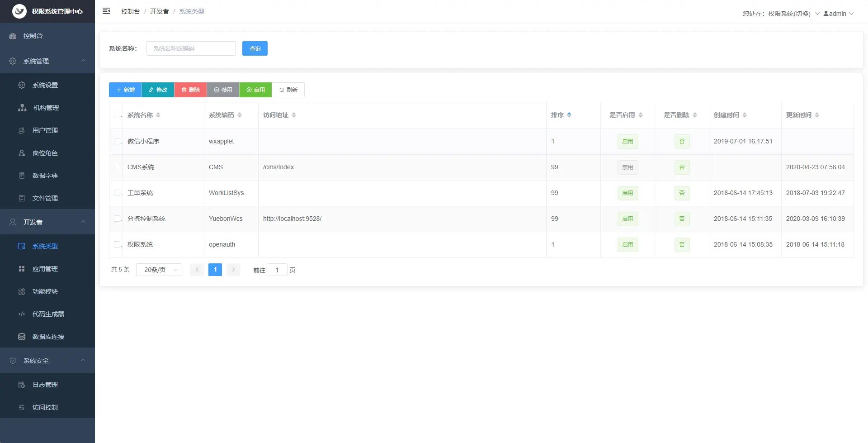Click the 应用管理 grid icon

[22, 269]
